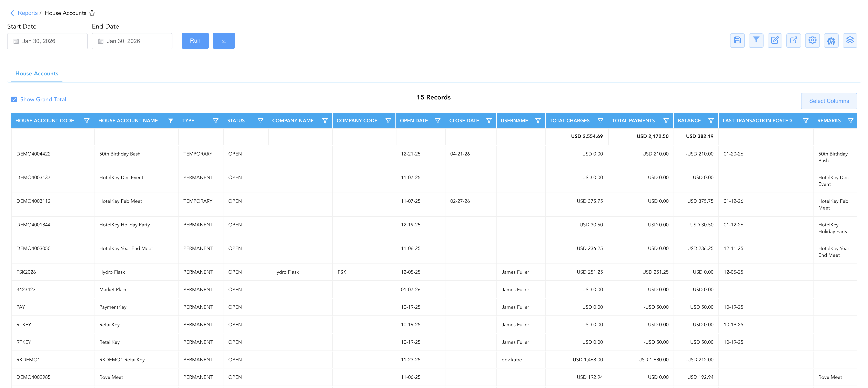Filter the House Account Name column
The width and height of the screenshot is (868, 388).
(171, 121)
